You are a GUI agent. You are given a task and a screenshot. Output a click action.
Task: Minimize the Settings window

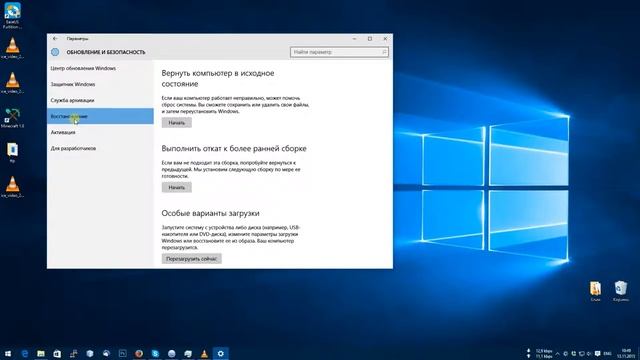pos(354,39)
